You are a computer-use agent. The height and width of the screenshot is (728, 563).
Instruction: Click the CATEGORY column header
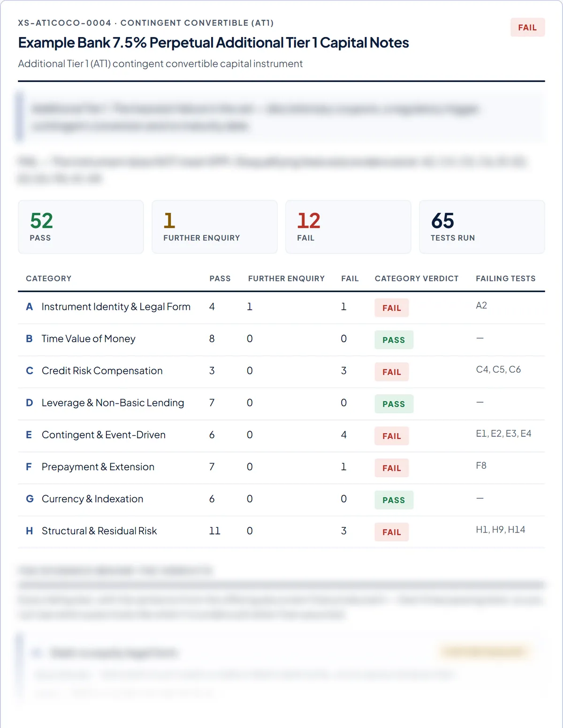coord(49,278)
